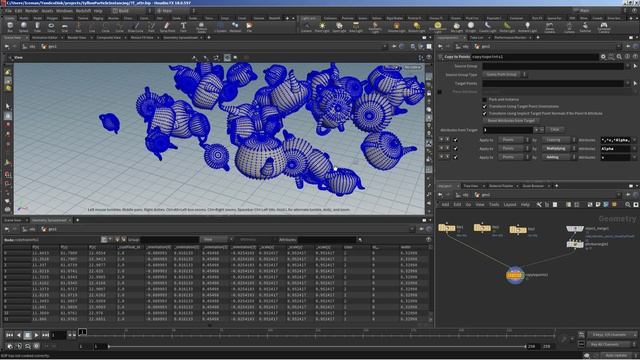Select the Sky Light shelf tool
Viewport: 640px width, 360px height.
click(457, 27)
